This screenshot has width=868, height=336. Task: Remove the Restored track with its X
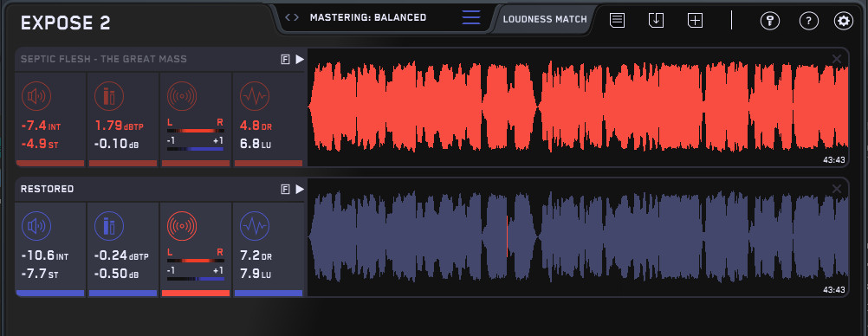pyautogui.click(x=837, y=190)
